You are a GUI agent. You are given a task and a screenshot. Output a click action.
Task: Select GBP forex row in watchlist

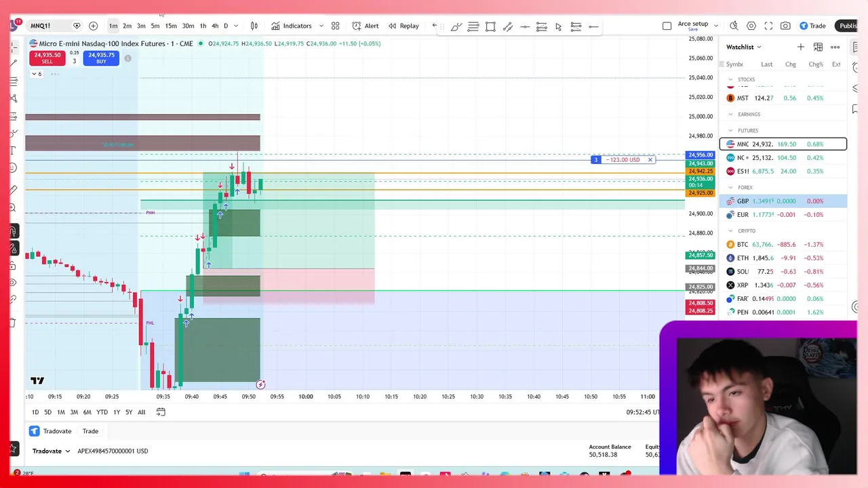tap(783, 201)
